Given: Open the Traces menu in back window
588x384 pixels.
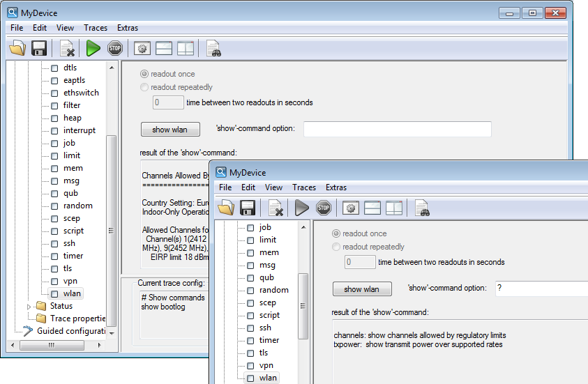Looking at the screenshot, I should tap(96, 28).
